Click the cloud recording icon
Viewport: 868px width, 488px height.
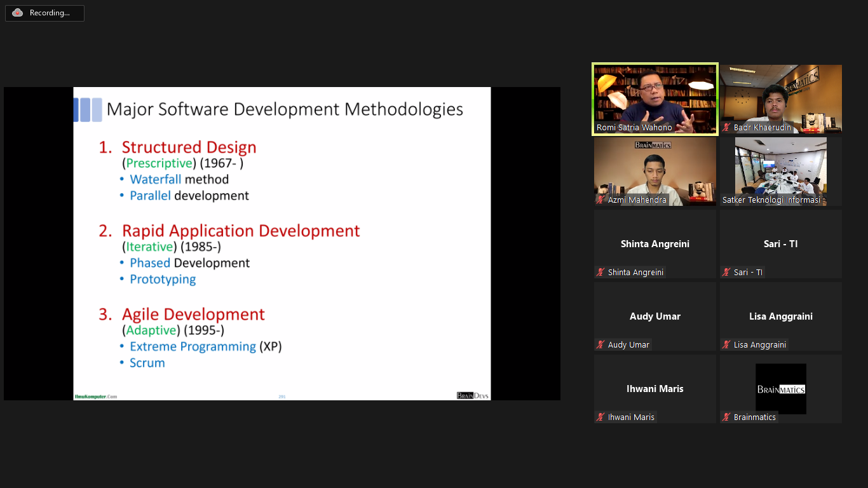17,13
